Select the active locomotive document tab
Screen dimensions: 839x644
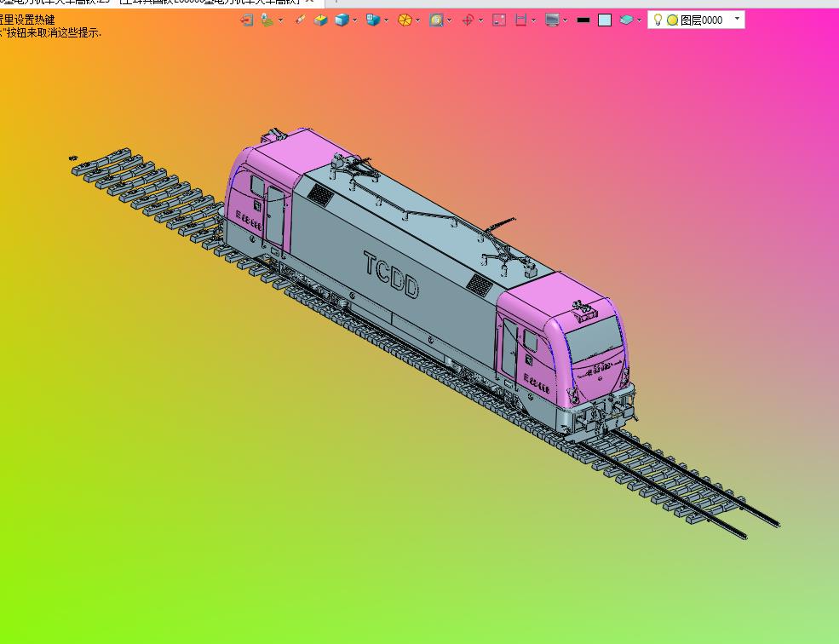pyautogui.click(x=160, y=3)
